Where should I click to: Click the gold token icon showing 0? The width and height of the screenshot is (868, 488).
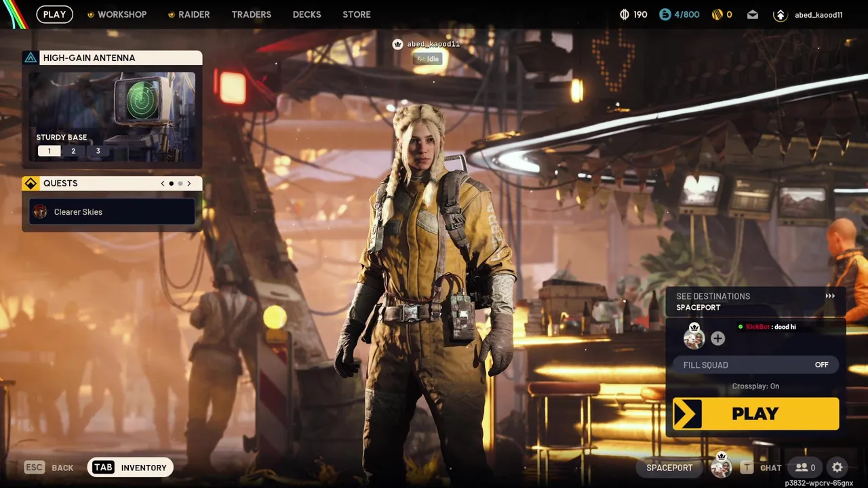pyautogui.click(x=717, y=14)
